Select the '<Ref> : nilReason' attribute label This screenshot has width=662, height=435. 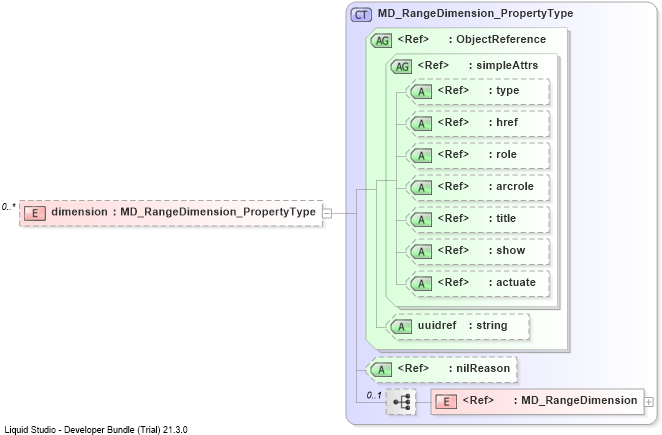click(454, 369)
